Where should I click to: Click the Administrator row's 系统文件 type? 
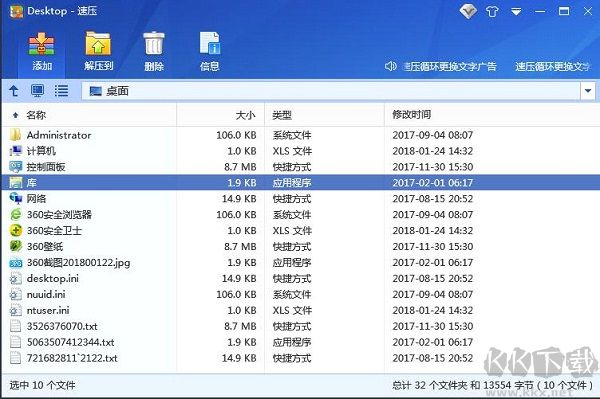(x=292, y=135)
